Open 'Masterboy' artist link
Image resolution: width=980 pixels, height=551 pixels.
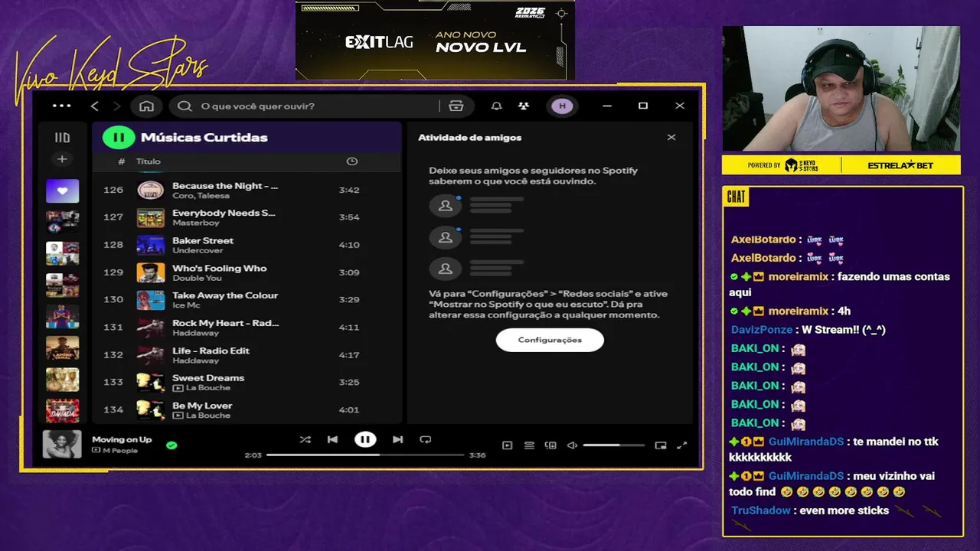[196, 223]
